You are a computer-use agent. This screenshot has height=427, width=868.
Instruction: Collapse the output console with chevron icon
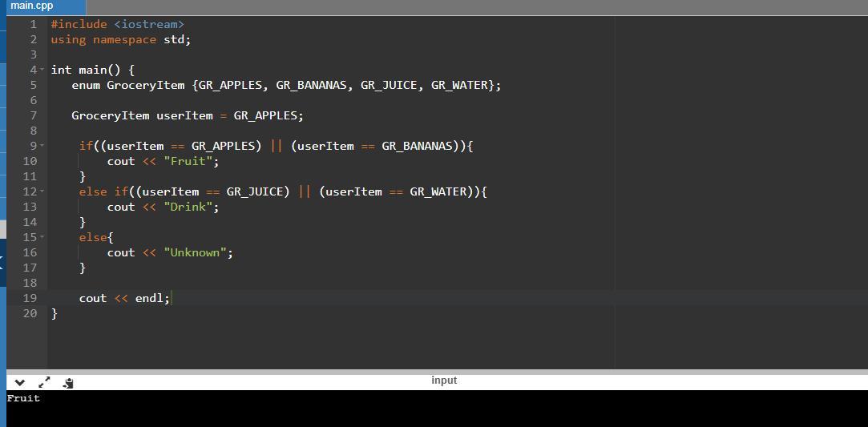(x=20, y=383)
